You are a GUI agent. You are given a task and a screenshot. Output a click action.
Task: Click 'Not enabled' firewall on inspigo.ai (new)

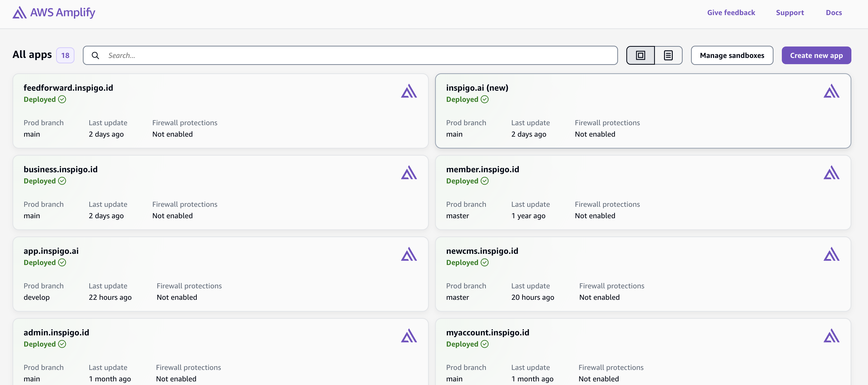click(595, 134)
